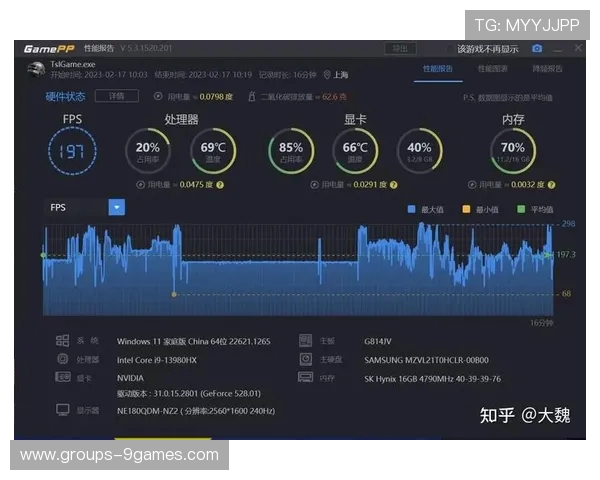Click the 298 maximum value label
The height and width of the screenshot is (480, 600).
tap(568, 224)
